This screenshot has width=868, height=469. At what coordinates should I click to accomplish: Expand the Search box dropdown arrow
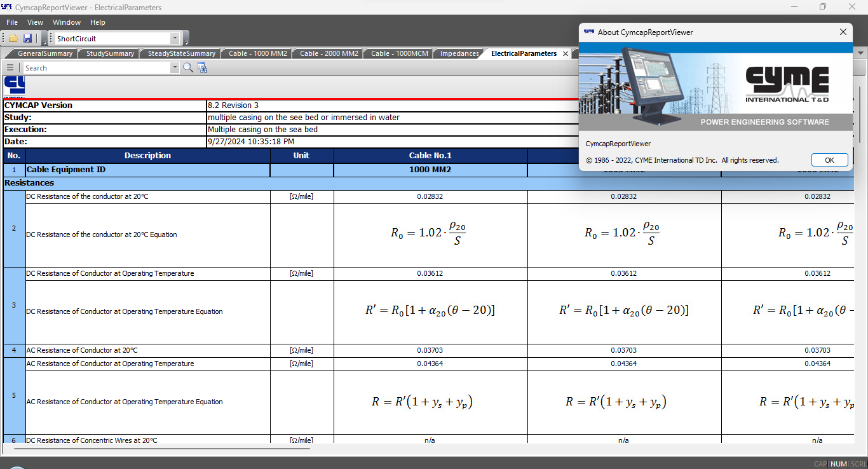click(x=175, y=68)
